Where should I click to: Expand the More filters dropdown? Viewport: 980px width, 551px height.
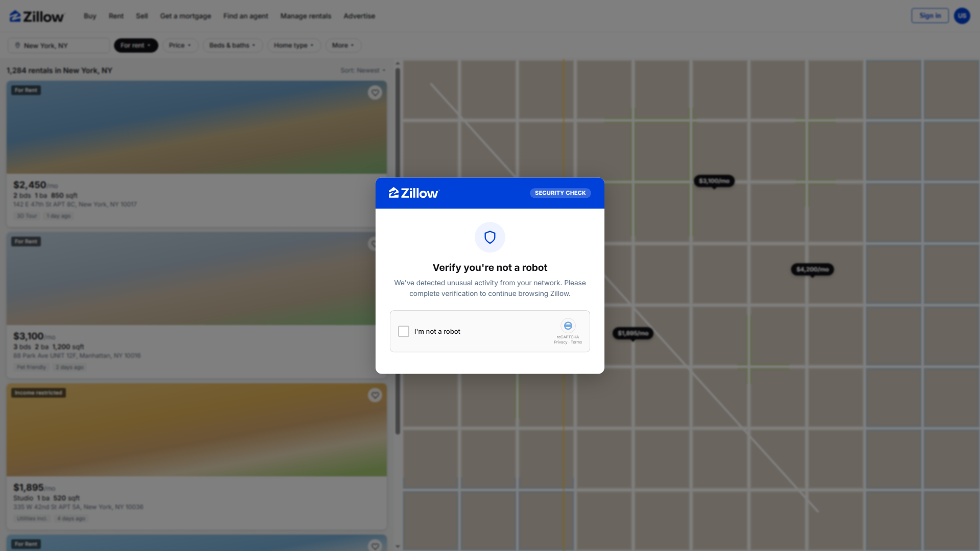click(x=343, y=45)
